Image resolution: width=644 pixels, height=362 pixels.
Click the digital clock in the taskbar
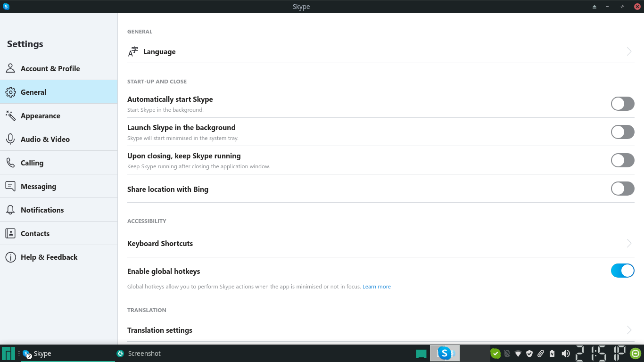601,354
